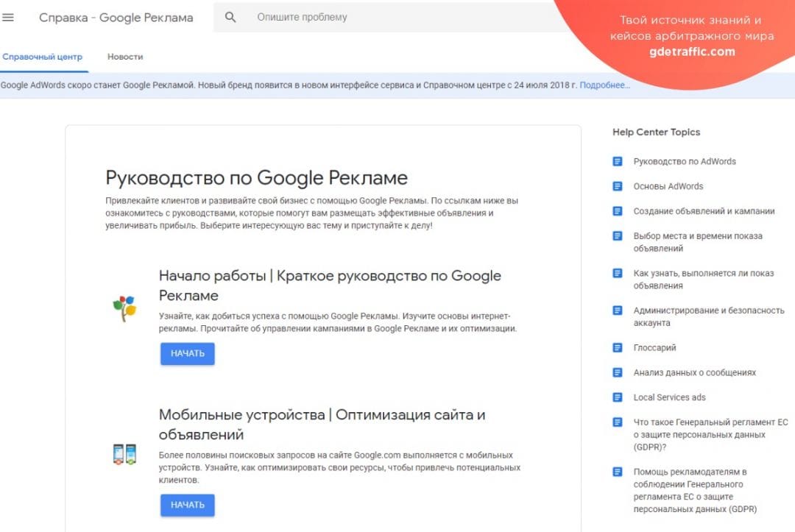The width and height of the screenshot is (795, 532).
Task: Select the Справочный центр tab
Action: (x=43, y=57)
